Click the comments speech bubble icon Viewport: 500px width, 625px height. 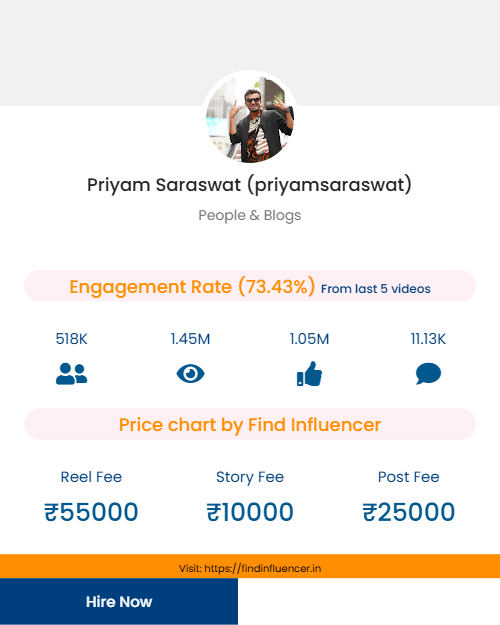tap(428, 374)
